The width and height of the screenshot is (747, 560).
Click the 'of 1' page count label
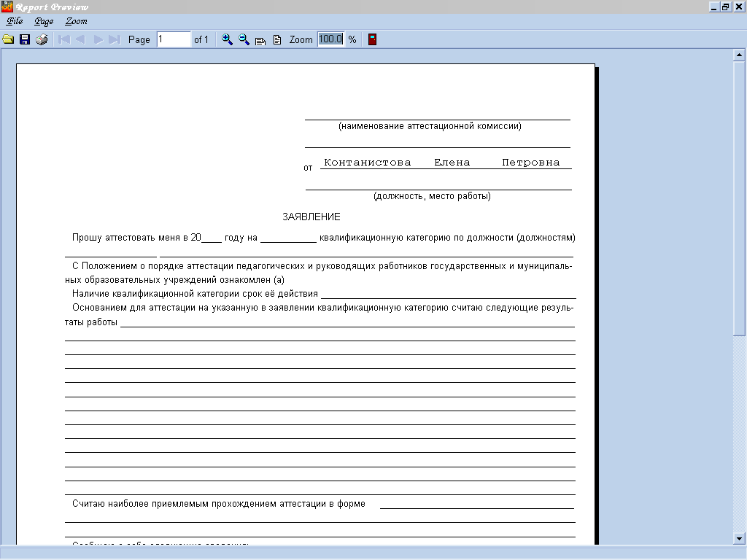[x=201, y=39]
